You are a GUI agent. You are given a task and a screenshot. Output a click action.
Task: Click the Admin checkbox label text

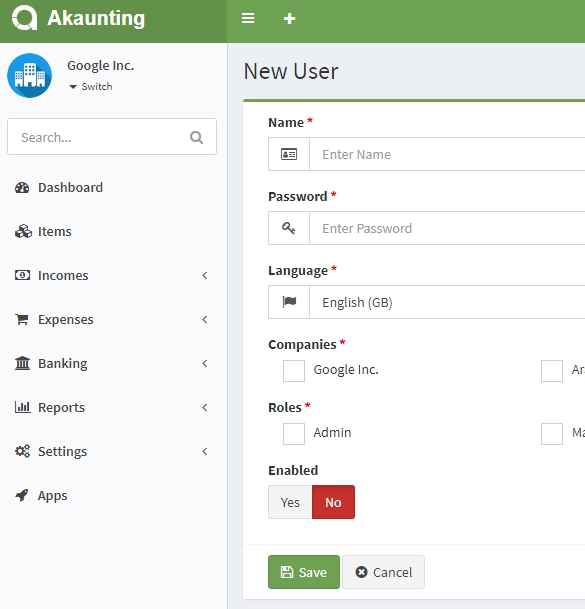(333, 433)
